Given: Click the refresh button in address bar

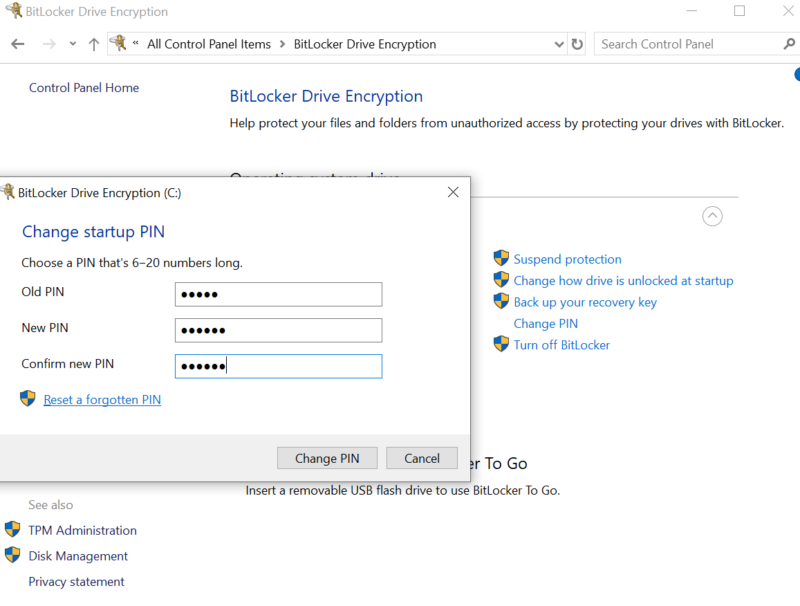Looking at the screenshot, I should click(x=577, y=44).
